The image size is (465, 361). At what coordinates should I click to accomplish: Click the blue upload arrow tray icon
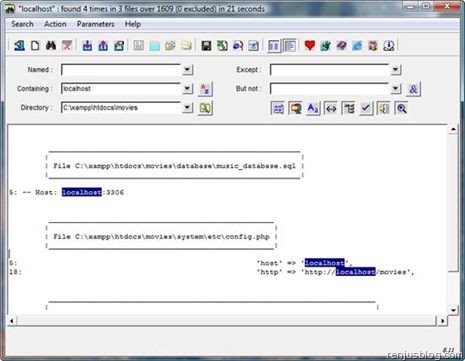point(103,45)
